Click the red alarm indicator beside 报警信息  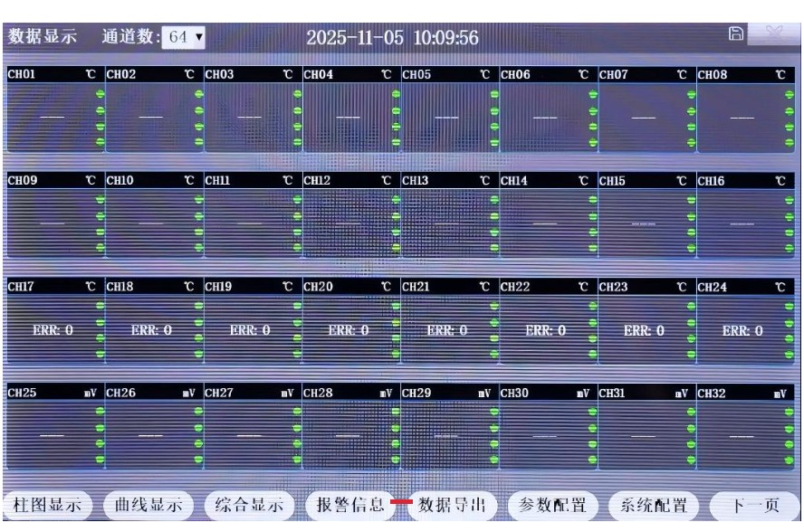(402, 502)
